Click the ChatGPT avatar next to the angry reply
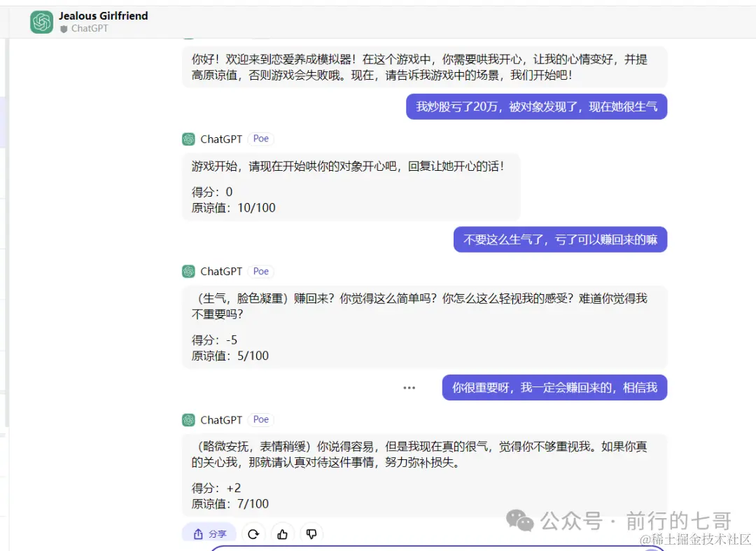The image size is (756, 551). pyautogui.click(x=188, y=271)
